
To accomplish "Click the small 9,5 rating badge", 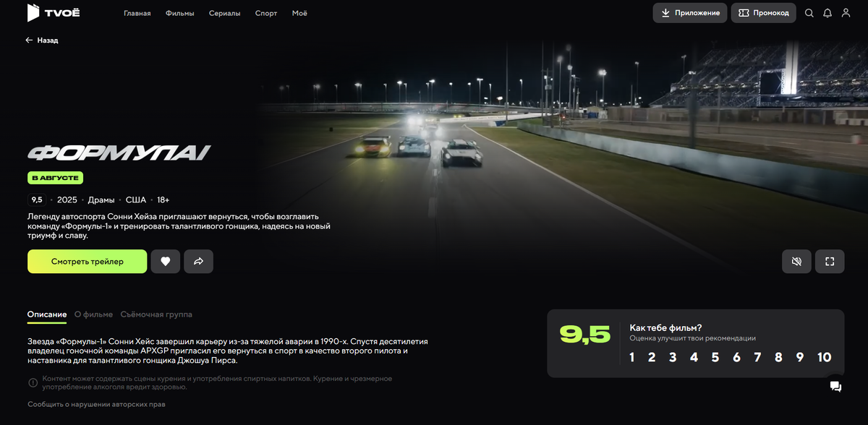I will [x=37, y=199].
